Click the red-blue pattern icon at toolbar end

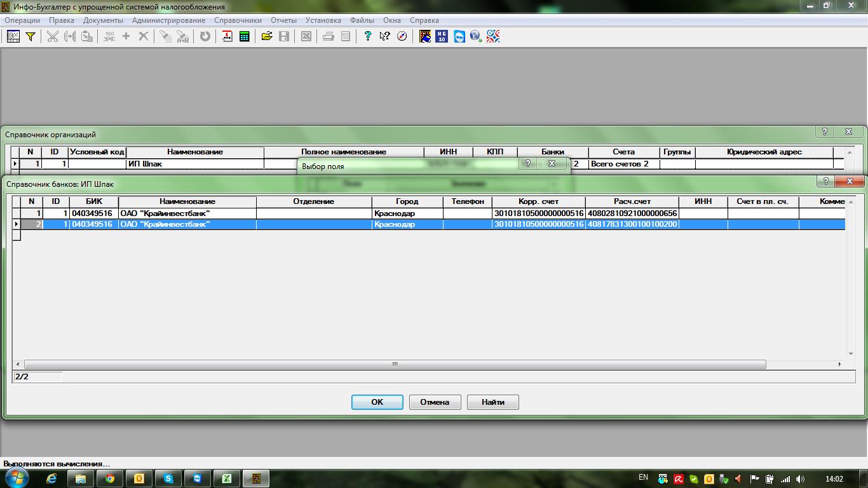click(493, 36)
